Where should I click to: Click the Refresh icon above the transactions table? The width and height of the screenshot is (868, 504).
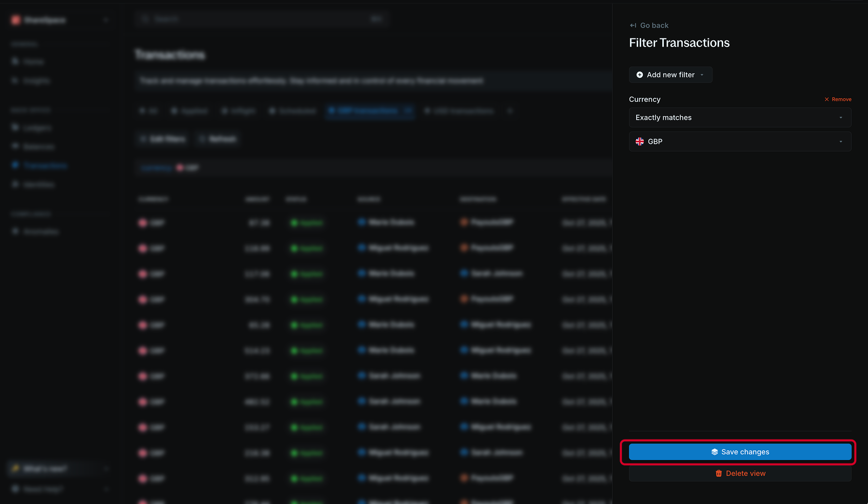(203, 139)
